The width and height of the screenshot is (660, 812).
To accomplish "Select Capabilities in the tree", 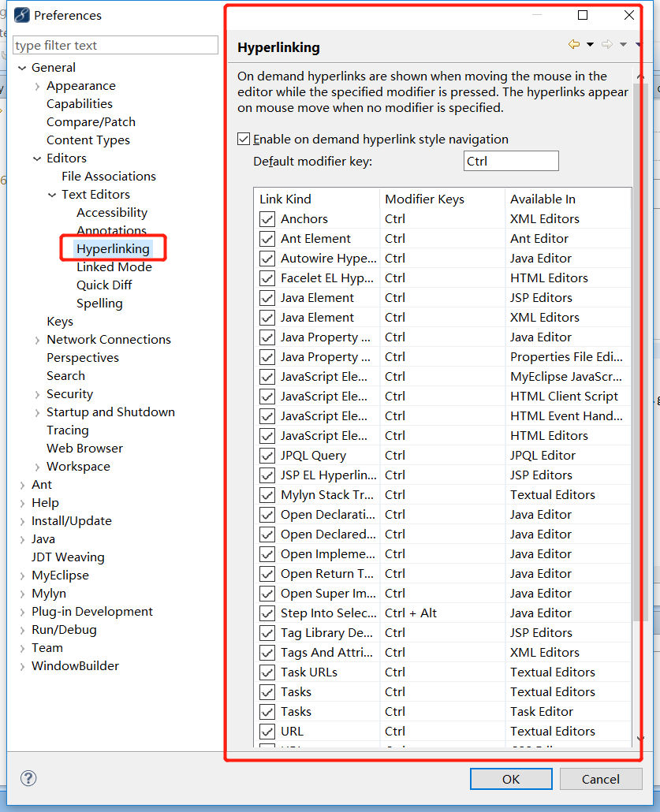I will [x=80, y=103].
